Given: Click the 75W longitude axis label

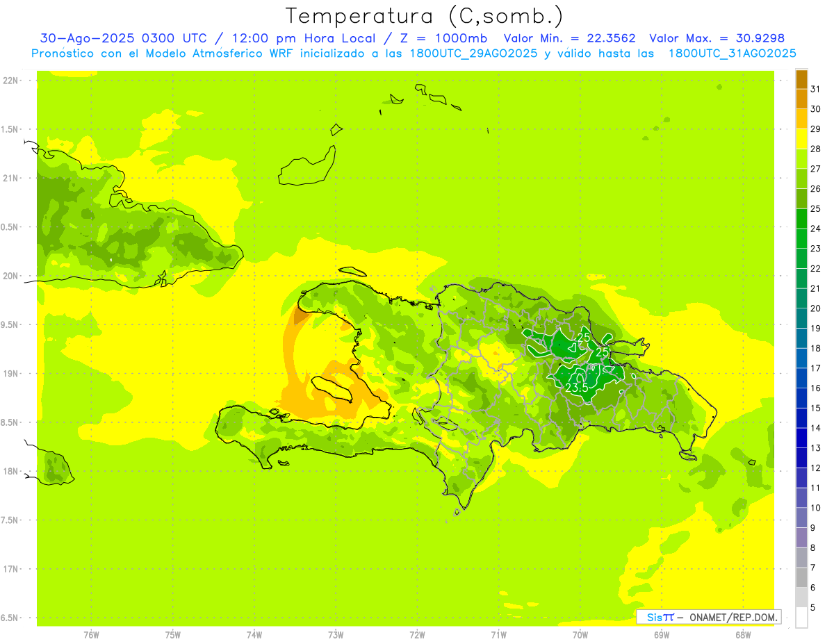Looking at the screenshot, I should pos(173,634).
